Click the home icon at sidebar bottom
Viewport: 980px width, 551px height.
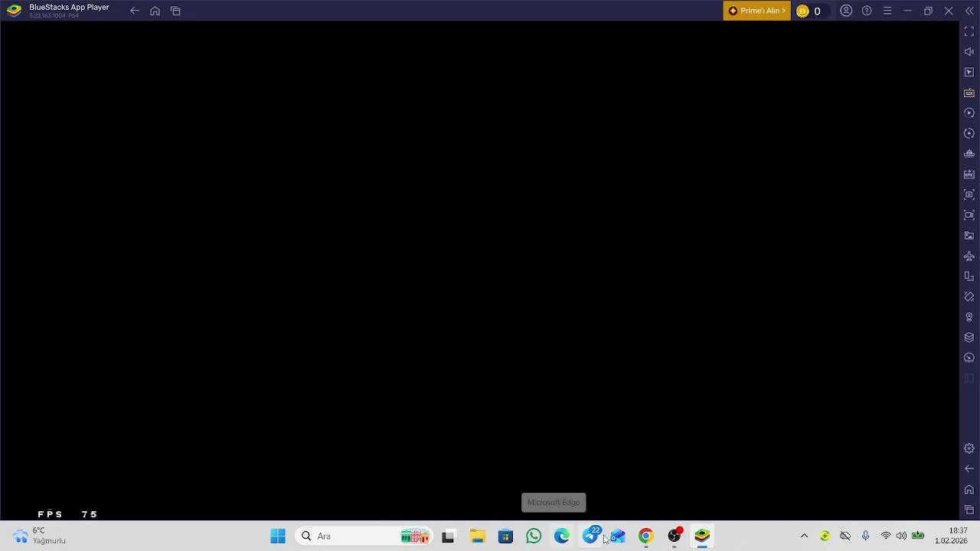(969, 490)
